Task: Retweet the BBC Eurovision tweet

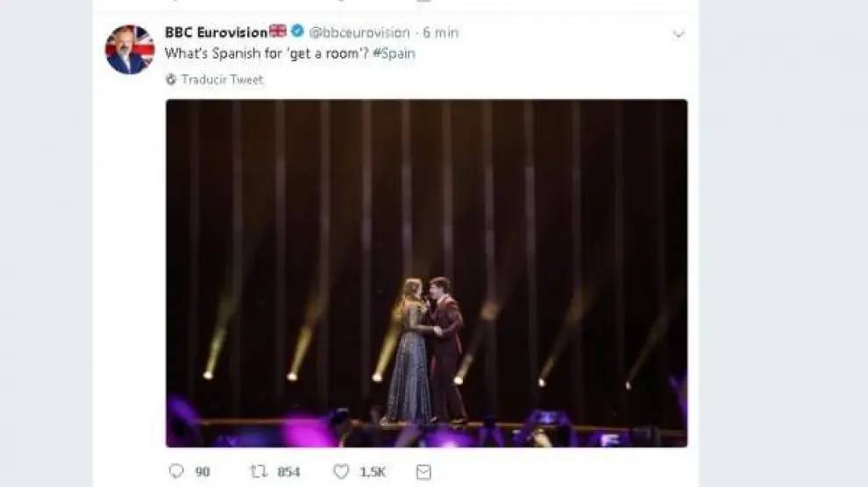Action: click(259, 471)
